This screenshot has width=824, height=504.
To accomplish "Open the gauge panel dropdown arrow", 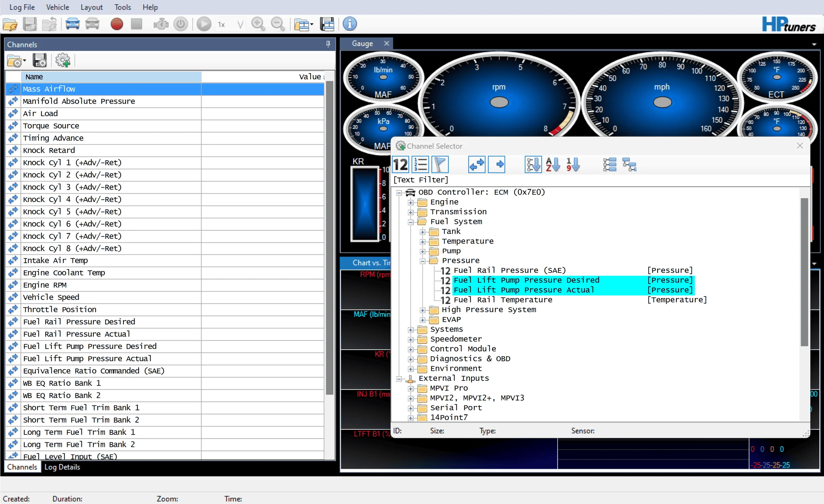I will [814, 44].
